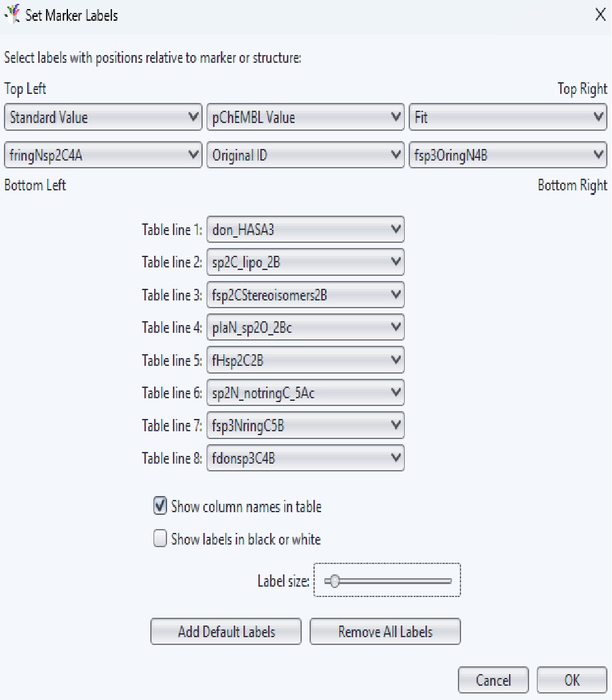Open the Standard Value top-left dropdown
This screenshot has height=700, width=612.
click(103, 118)
